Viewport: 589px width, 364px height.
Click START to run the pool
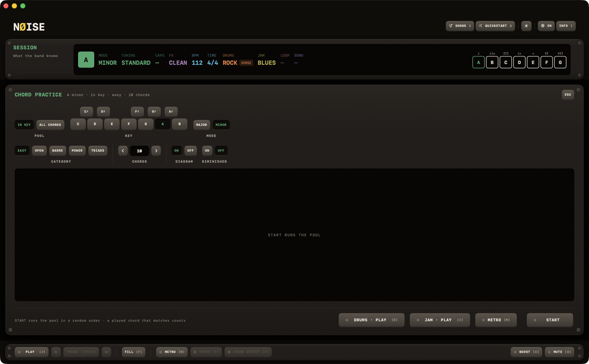coord(550,320)
